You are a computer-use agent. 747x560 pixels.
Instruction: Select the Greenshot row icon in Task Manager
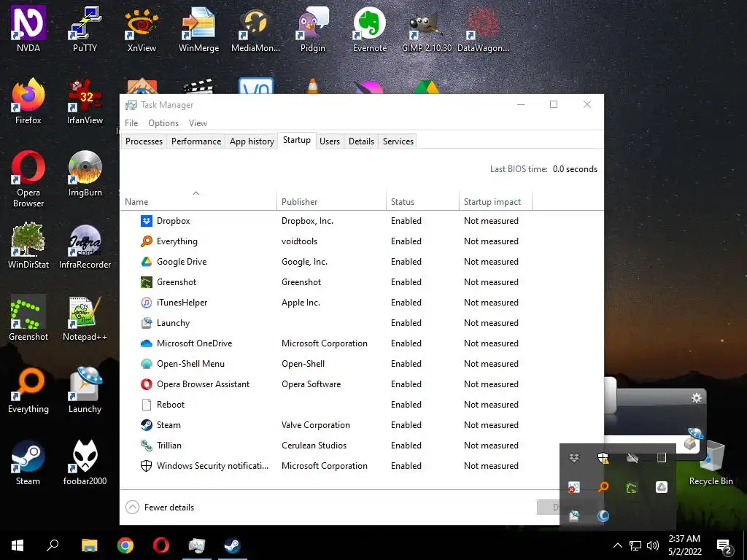click(146, 282)
